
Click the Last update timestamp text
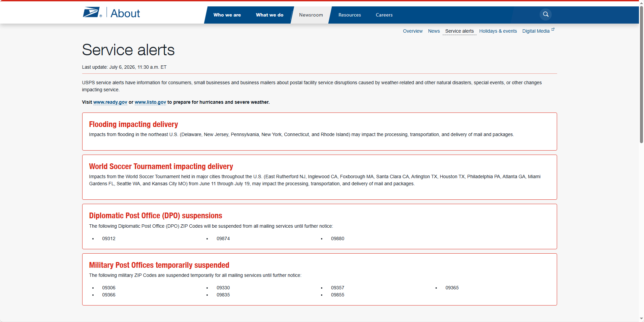tap(124, 67)
